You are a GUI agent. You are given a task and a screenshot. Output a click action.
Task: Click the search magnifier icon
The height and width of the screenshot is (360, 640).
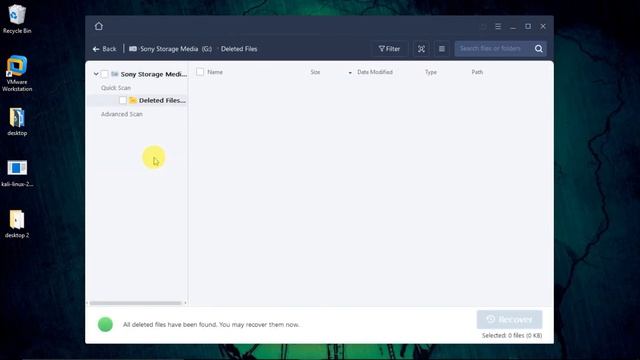539,49
